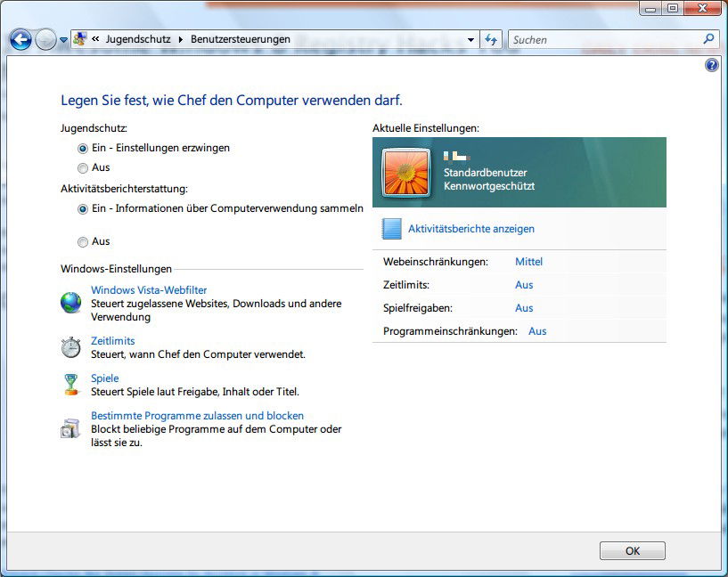Click the magnifier search icon
728x577 pixels.
pos(708,39)
